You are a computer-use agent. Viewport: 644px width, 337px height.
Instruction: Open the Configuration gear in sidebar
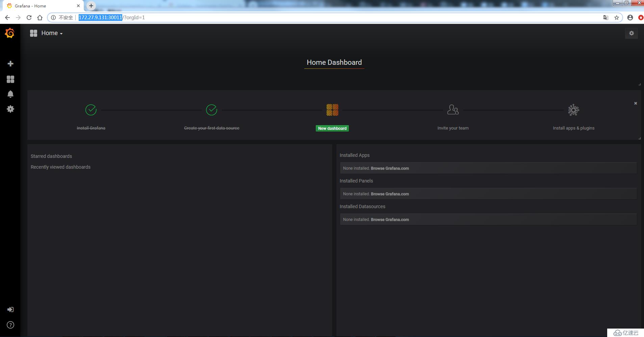click(10, 109)
